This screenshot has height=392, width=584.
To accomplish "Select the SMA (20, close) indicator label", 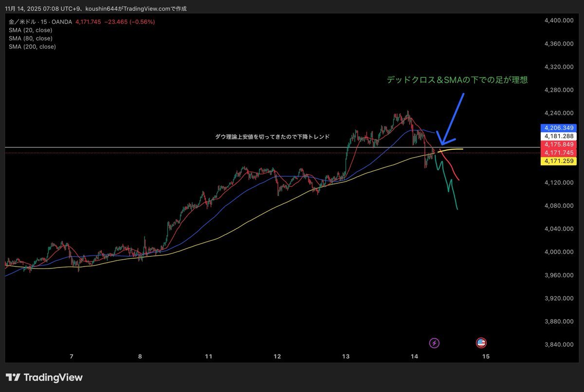I will [30, 30].
